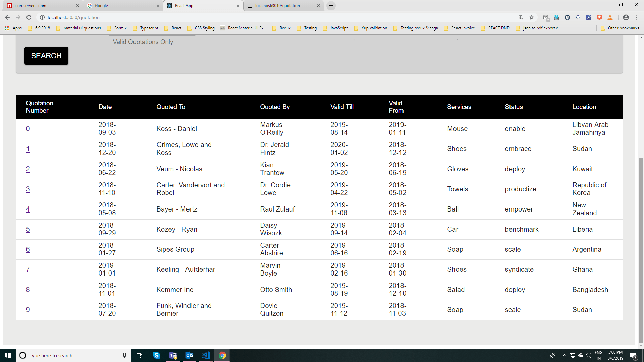Open the Gmail checker extension icon
This screenshot has width=644, height=362.
click(546, 17)
